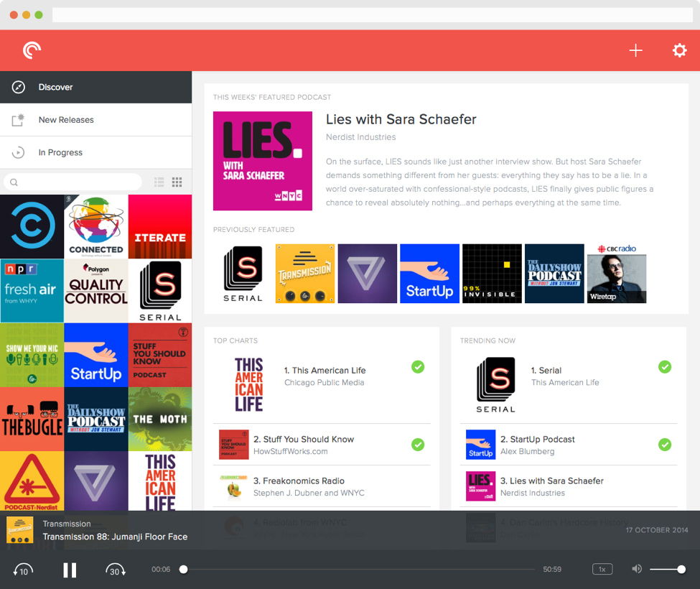Open the settings gear icon

(x=679, y=50)
